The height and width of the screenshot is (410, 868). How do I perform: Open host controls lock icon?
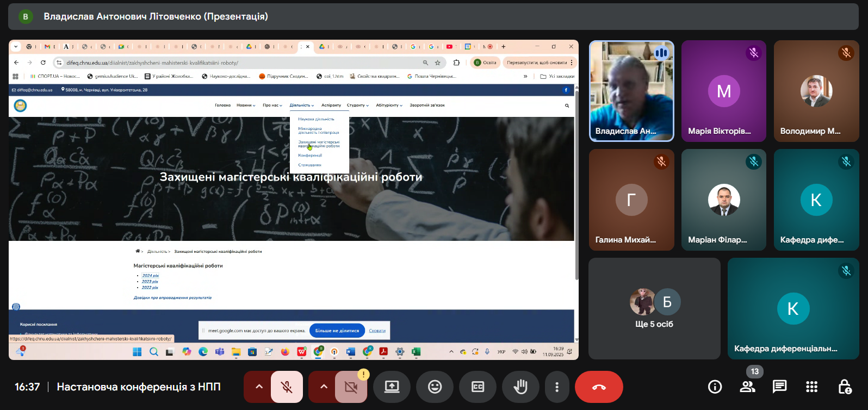tap(844, 387)
